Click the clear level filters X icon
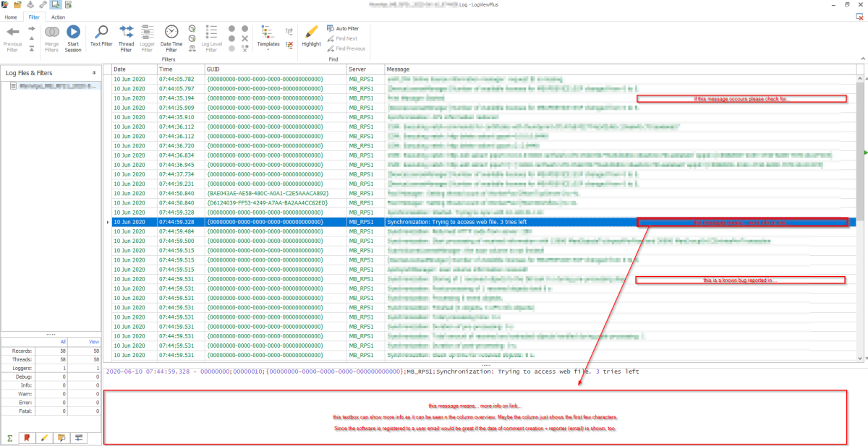The height and width of the screenshot is (446, 868). pos(245,38)
